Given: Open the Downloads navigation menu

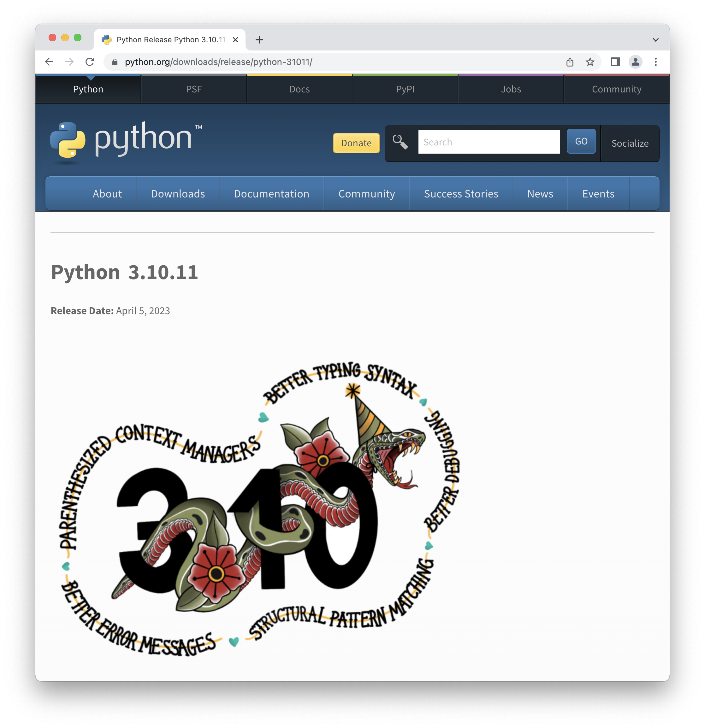Looking at the screenshot, I should (178, 194).
